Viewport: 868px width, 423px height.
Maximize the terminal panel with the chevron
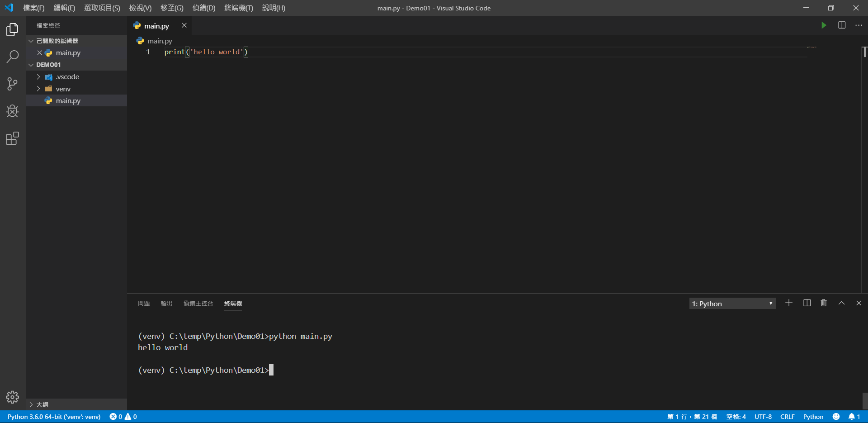pos(841,303)
